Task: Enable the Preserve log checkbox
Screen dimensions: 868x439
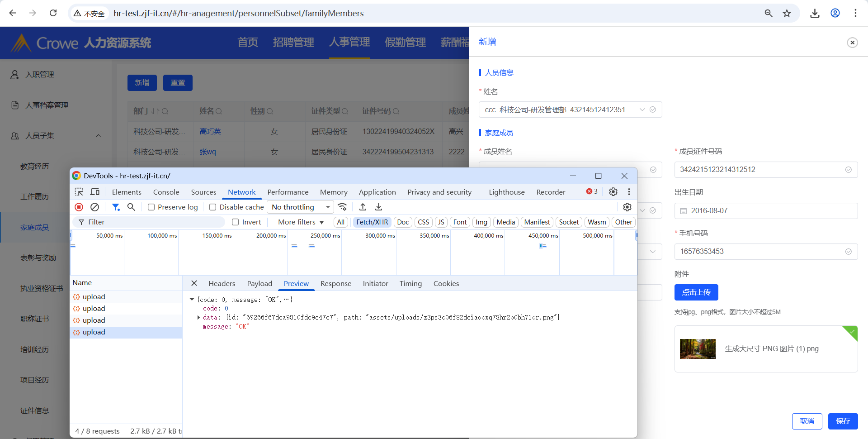Action: 151,207
